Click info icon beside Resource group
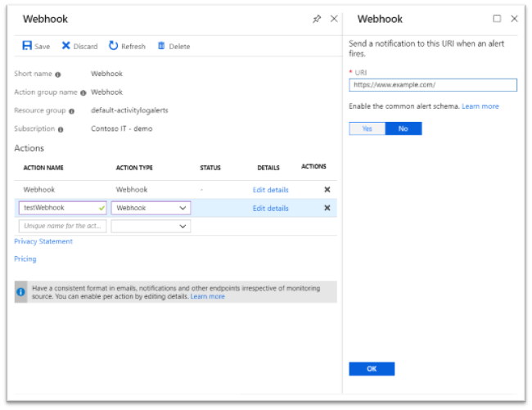The width and height of the screenshot is (532, 410). click(72, 110)
